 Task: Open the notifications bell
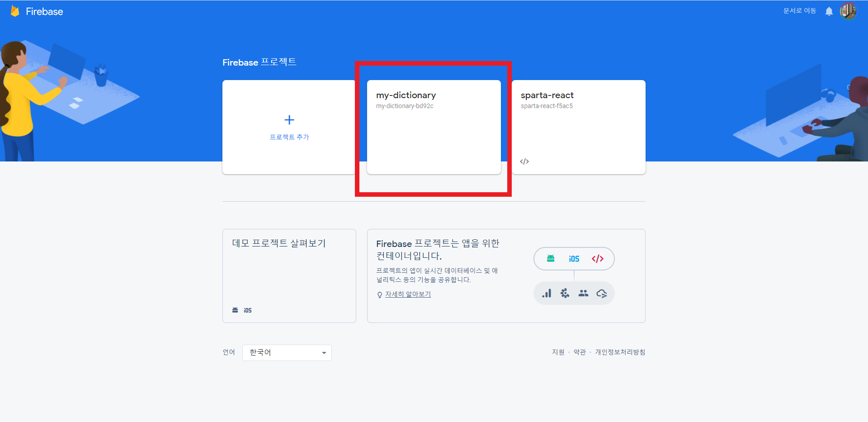[x=829, y=11]
